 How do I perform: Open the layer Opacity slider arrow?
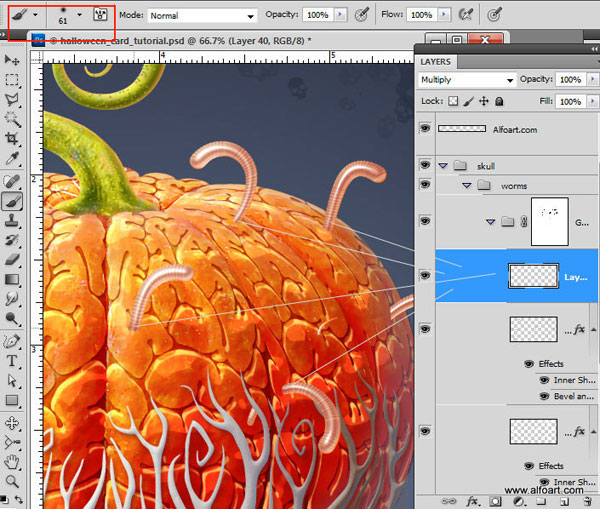(593, 79)
